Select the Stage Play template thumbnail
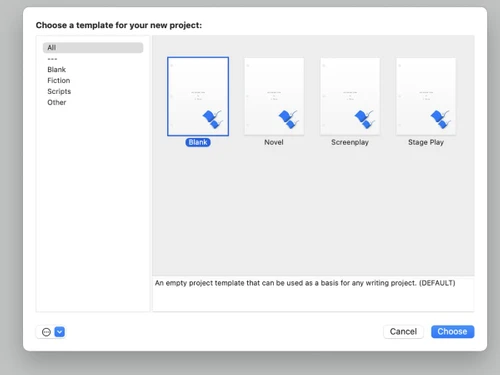 point(426,96)
